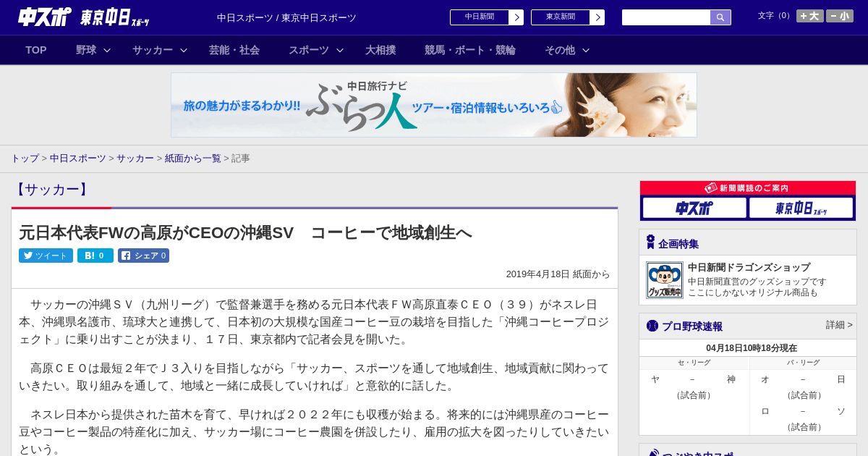Open プロ野球速報 heading link

tap(692, 326)
